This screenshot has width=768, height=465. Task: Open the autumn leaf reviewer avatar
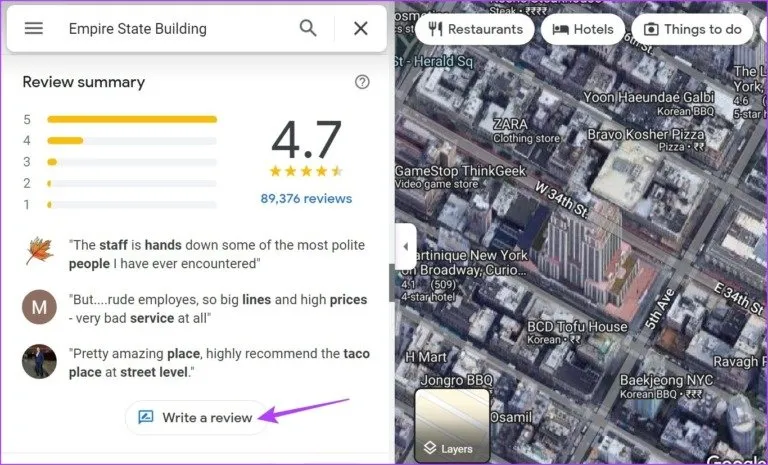click(x=39, y=250)
